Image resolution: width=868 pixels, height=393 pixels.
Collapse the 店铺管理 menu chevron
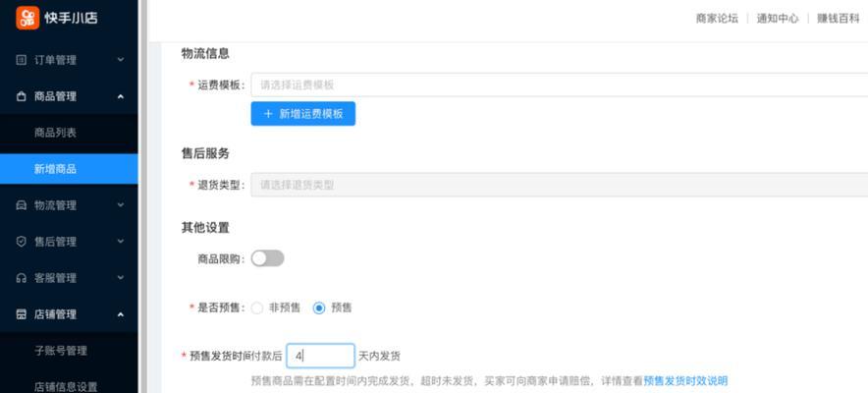point(120,314)
